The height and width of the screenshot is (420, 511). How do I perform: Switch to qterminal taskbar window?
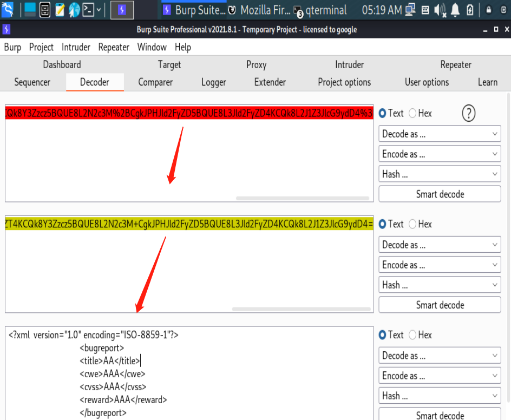pos(320,10)
